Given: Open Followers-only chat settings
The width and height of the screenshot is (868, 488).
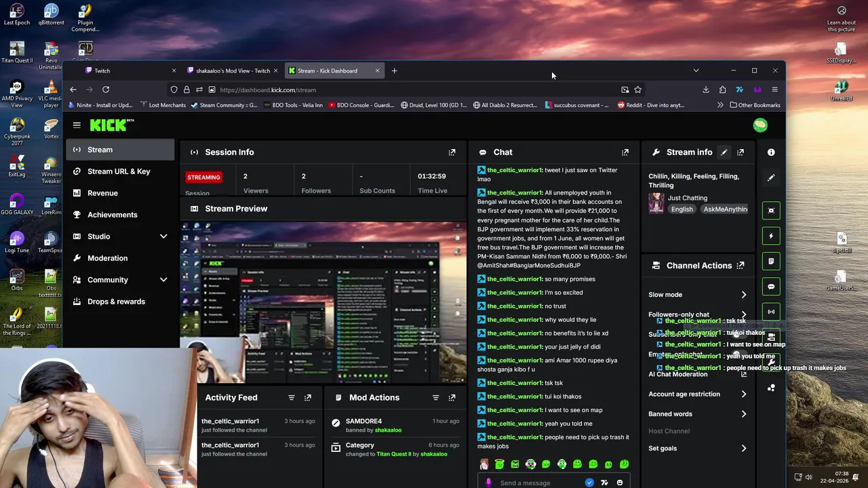Looking at the screenshot, I should click(x=744, y=314).
